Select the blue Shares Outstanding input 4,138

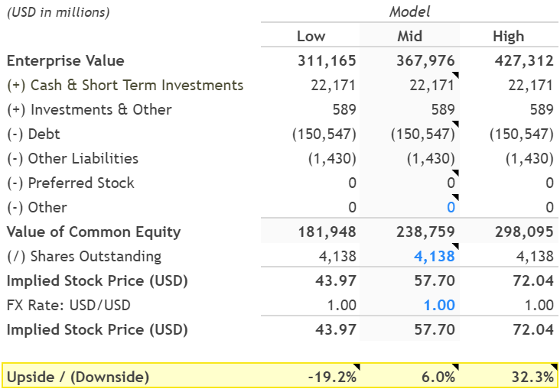tap(435, 257)
